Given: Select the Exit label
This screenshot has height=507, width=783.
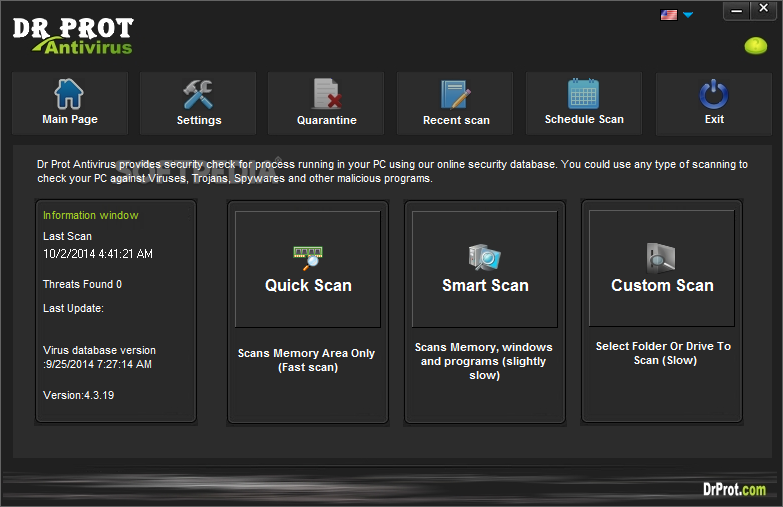Looking at the screenshot, I should pyautogui.click(x=714, y=119).
